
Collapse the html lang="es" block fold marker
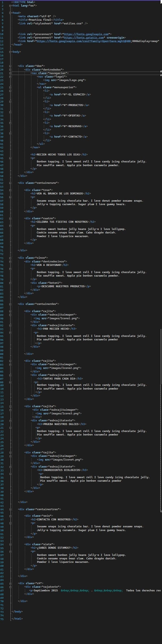pyautogui.click(x=10, y=6)
